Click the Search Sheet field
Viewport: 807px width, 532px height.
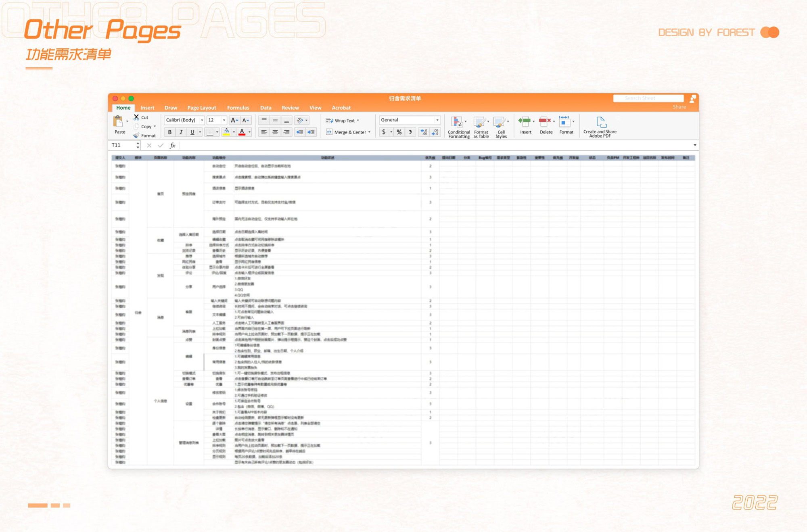click(648, 98)
